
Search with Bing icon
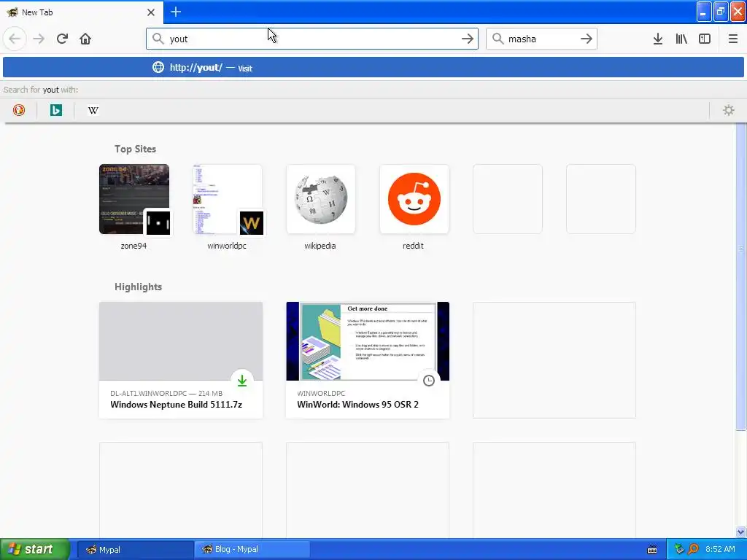[55, 110]
